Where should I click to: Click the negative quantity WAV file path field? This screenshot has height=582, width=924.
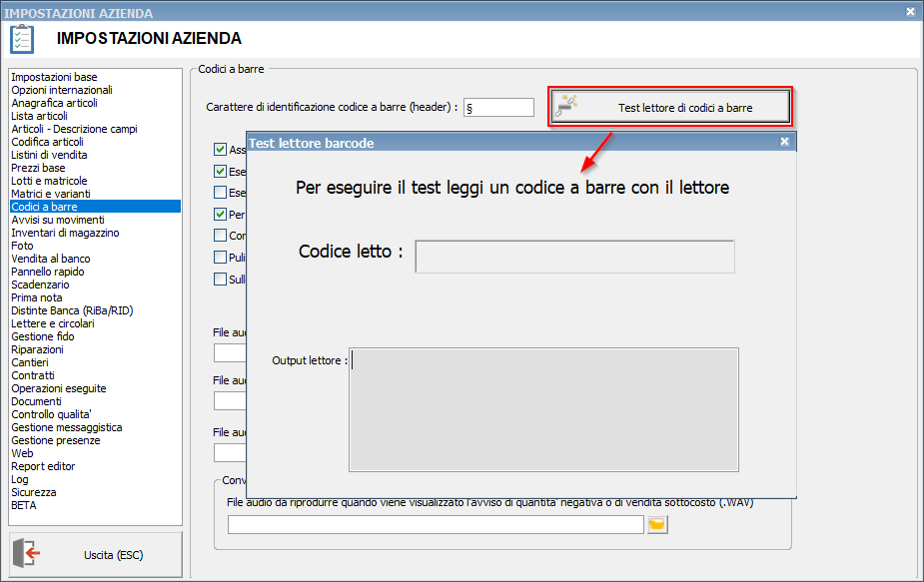tap(436, 525)
